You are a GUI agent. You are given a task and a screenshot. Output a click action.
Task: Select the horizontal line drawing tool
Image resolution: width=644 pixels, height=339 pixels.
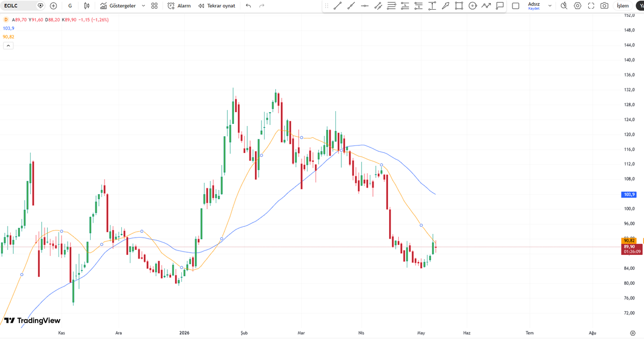point(364,6)
